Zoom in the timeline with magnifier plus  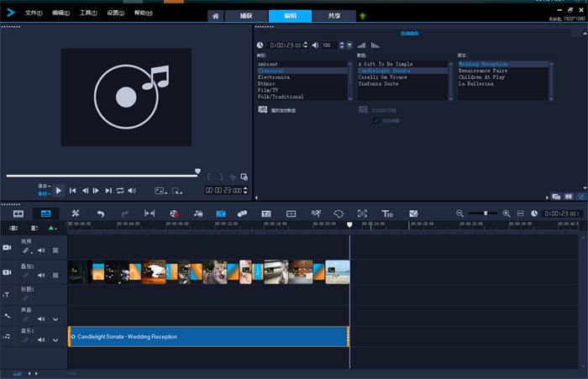(507, 214)
